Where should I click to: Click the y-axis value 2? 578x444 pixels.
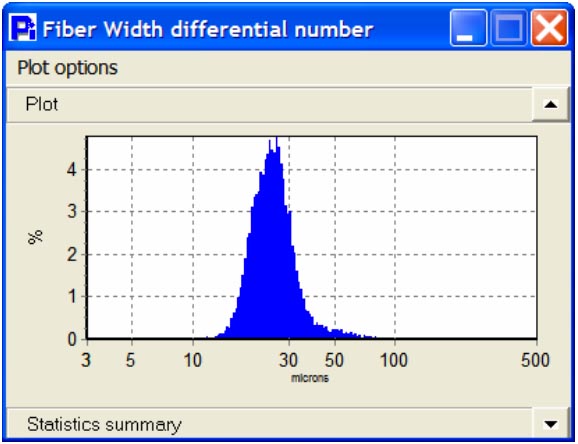[72, 254]
